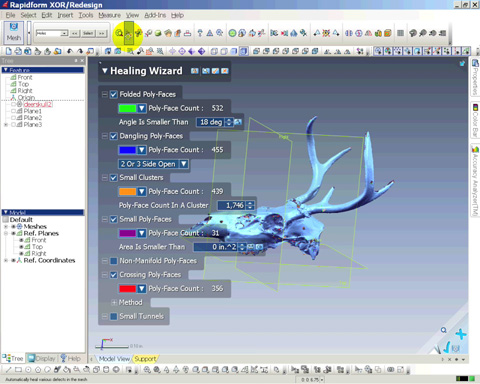Click the Area Is Smaller Than value field

[216, 247]
